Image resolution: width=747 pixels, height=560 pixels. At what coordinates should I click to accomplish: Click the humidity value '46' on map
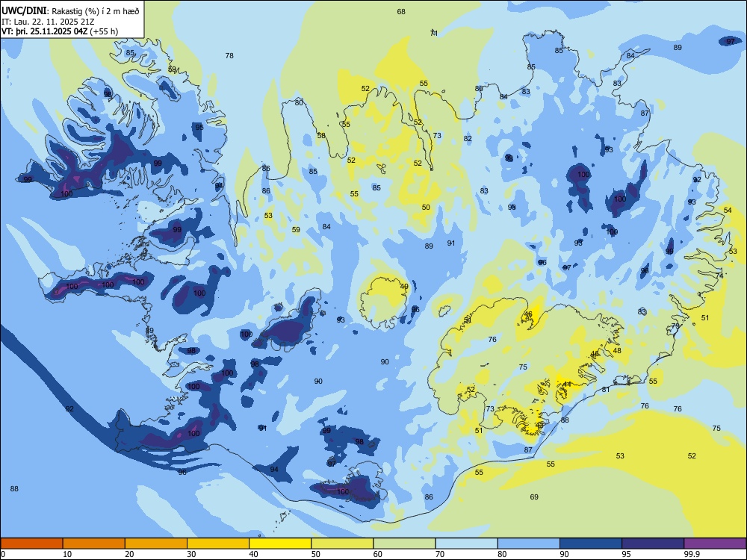[528, 314]
